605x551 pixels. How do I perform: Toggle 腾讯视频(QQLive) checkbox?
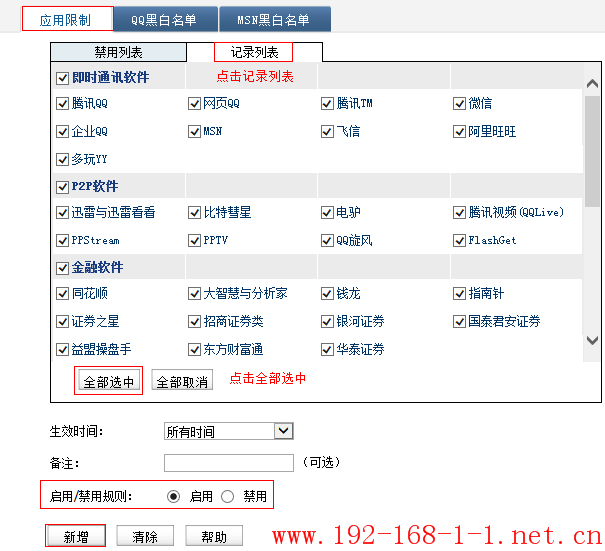point(459,212)
